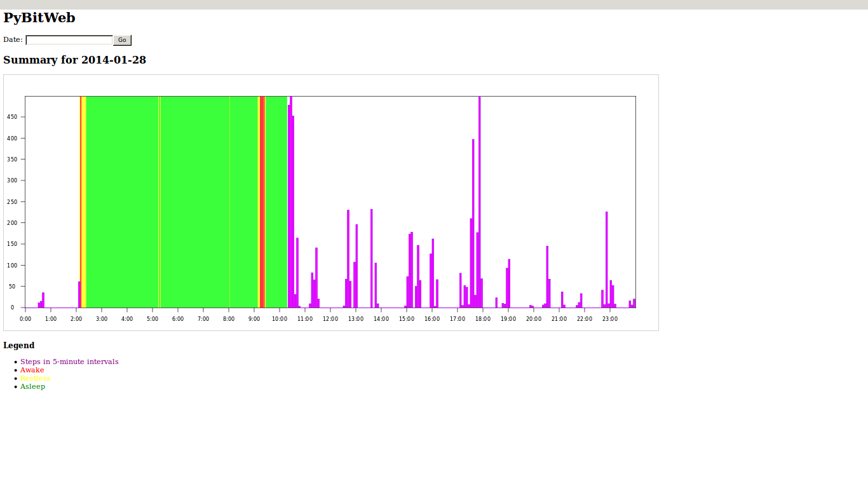The height and width of the screenshot is (488, 868).
Task: Select the Restless legend entry
Action: click(35, 379)
